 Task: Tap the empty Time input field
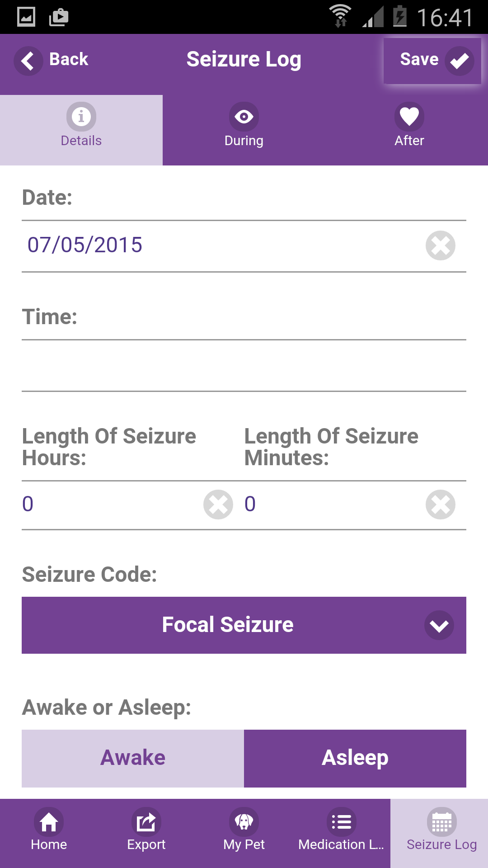[244, 366]
